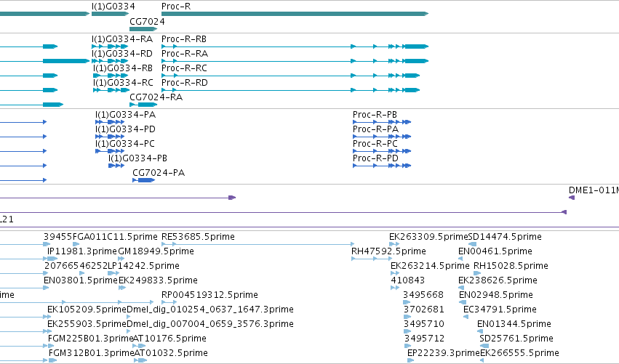Select the l(1)G0334-RC transcript label

[x=123, y=83]
